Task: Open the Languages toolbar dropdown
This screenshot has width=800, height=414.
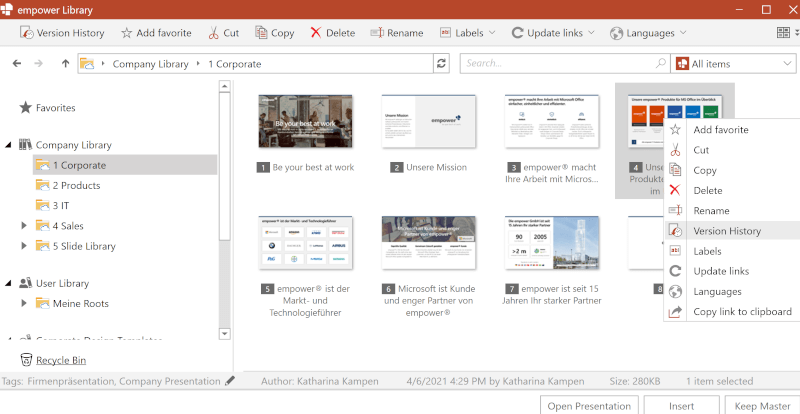Action: (x=648, y=33)
